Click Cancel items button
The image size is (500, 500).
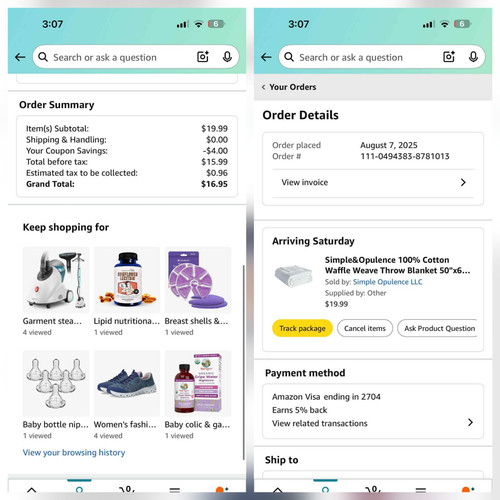(x=365, y=328)
